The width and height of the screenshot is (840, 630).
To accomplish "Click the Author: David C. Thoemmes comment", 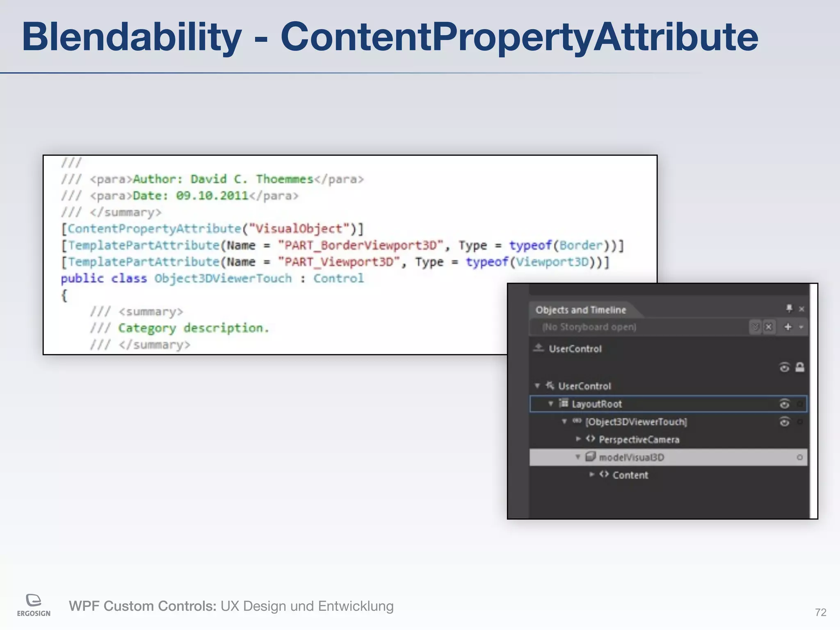I will 223,179.
